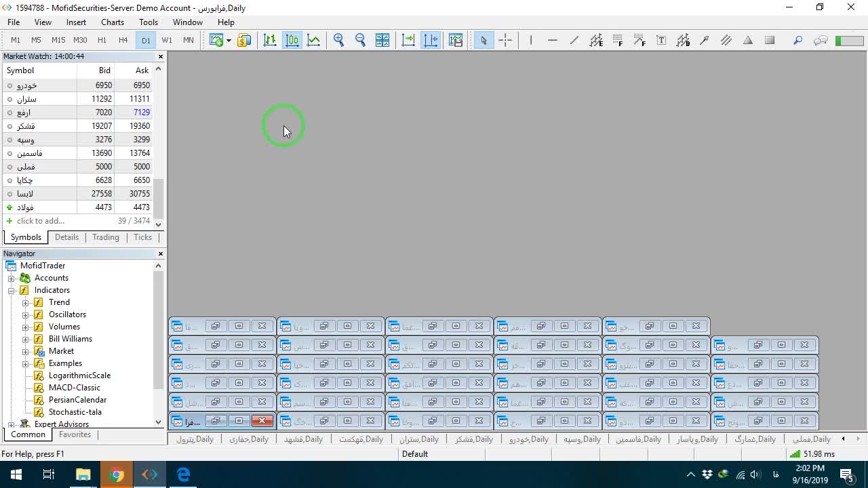The height and width of the screenshot is (488, 868).
Task: Open the New Chart toolbar icon
Action: point(216,40)
